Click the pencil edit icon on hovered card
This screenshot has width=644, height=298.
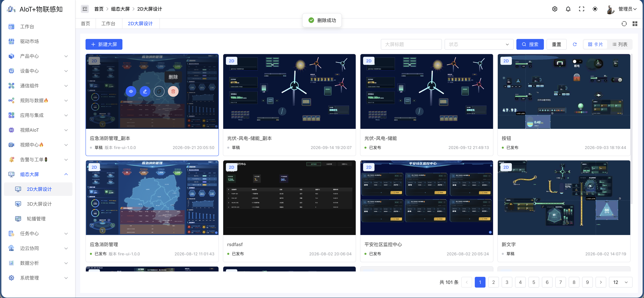click(145, 91)
